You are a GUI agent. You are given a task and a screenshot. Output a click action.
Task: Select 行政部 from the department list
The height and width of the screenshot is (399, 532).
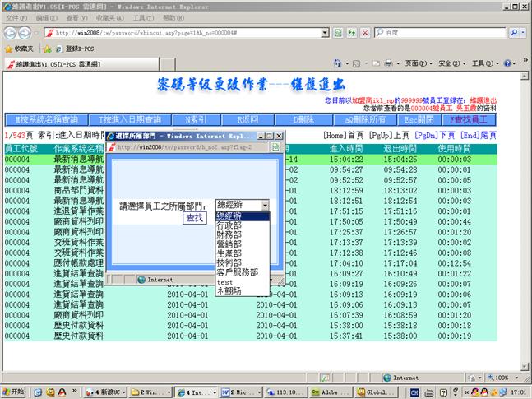[229, 223]
